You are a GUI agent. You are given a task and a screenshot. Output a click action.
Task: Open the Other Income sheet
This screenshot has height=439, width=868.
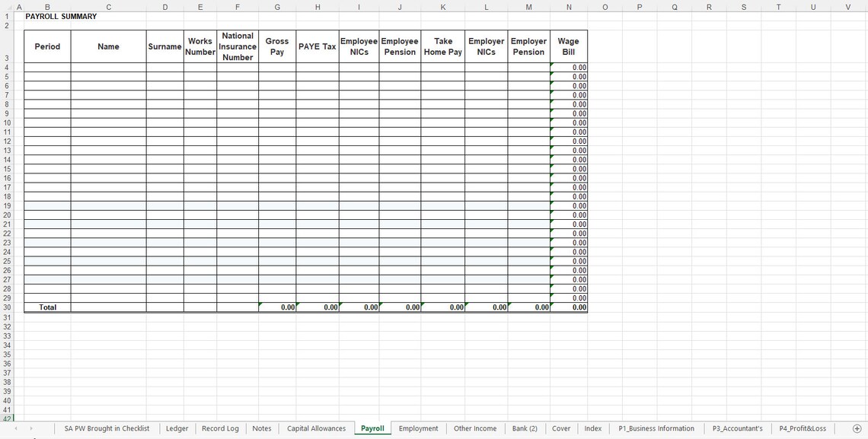[475, 428]
